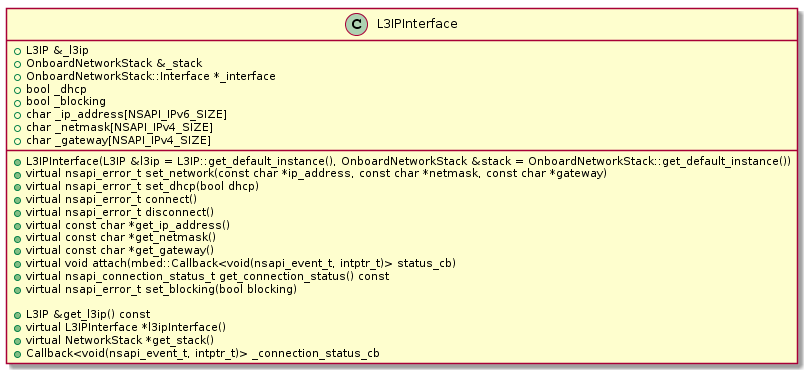Screen dimensions: 807x373
Task: Click the green dot beside L3IPInterface constructor
Action: click(17, 162)
